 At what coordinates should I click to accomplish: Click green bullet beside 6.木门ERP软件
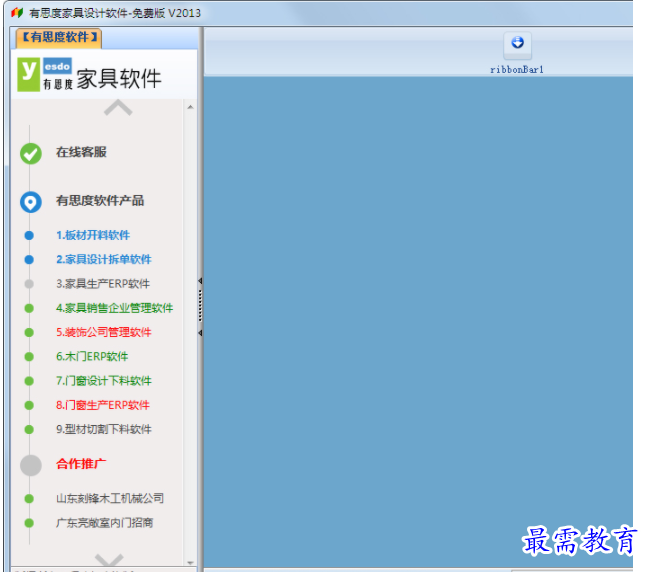click(x=29, y=357)
